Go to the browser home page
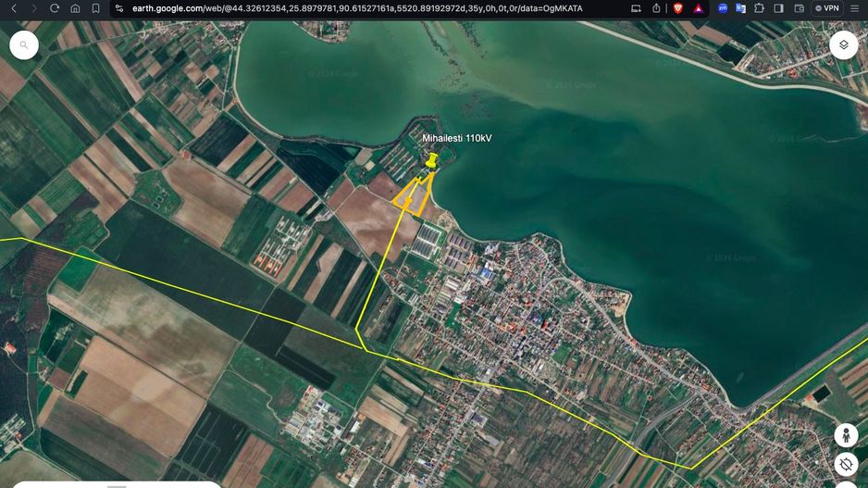The width and height of the screenshot is (868, 488). 75,8
